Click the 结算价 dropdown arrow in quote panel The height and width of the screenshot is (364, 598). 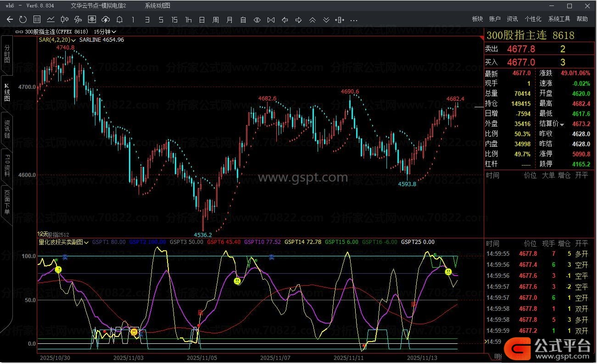(x=562, y=125)
